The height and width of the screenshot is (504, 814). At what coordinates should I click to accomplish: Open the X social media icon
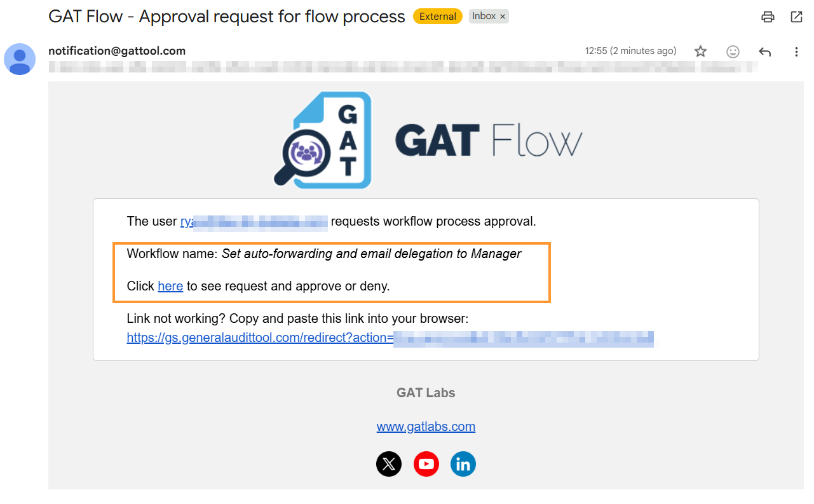point(389,464)
